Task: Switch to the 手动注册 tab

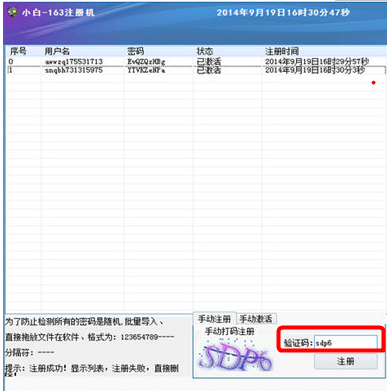Action: [214, 319]
